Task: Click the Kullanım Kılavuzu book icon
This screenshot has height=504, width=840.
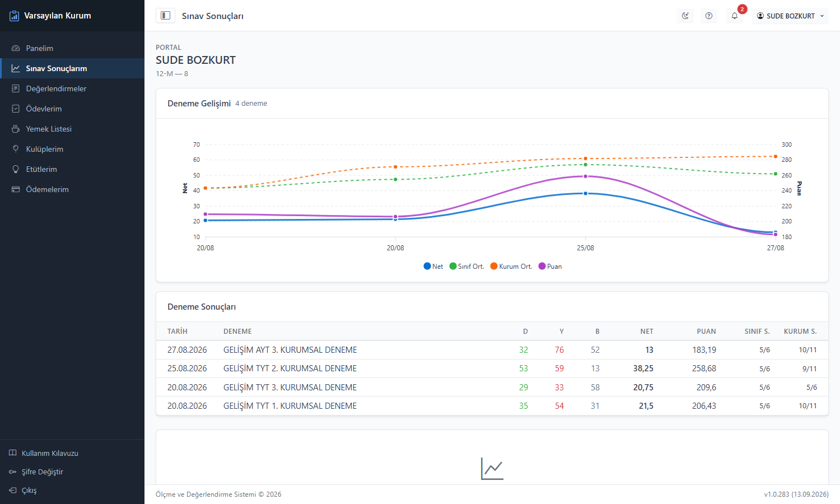Action: coord(13,453)
